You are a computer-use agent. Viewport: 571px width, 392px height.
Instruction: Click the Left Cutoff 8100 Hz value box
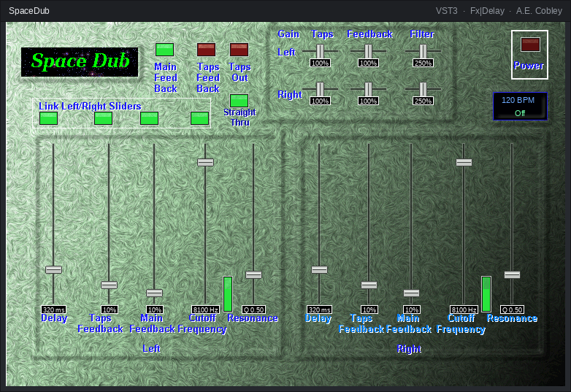click(x=205, y=310)
